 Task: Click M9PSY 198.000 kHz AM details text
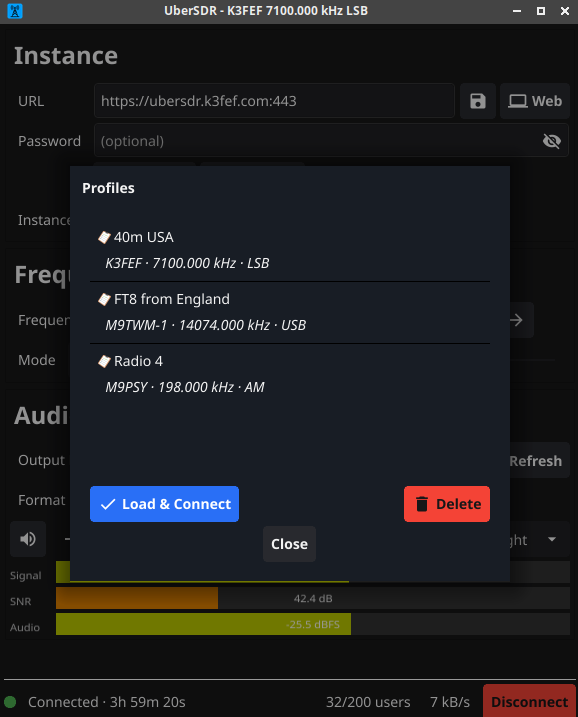(x=185, y=387)
